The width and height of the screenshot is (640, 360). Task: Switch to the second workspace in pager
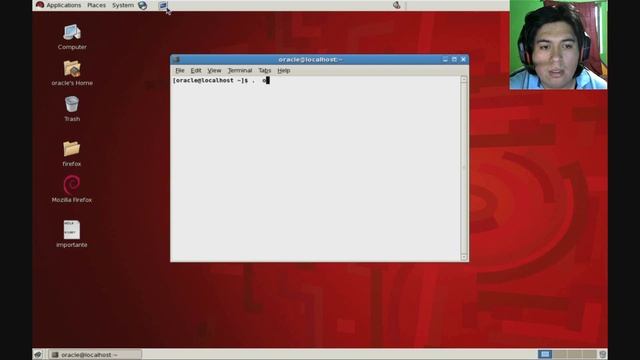coord(560,354)
